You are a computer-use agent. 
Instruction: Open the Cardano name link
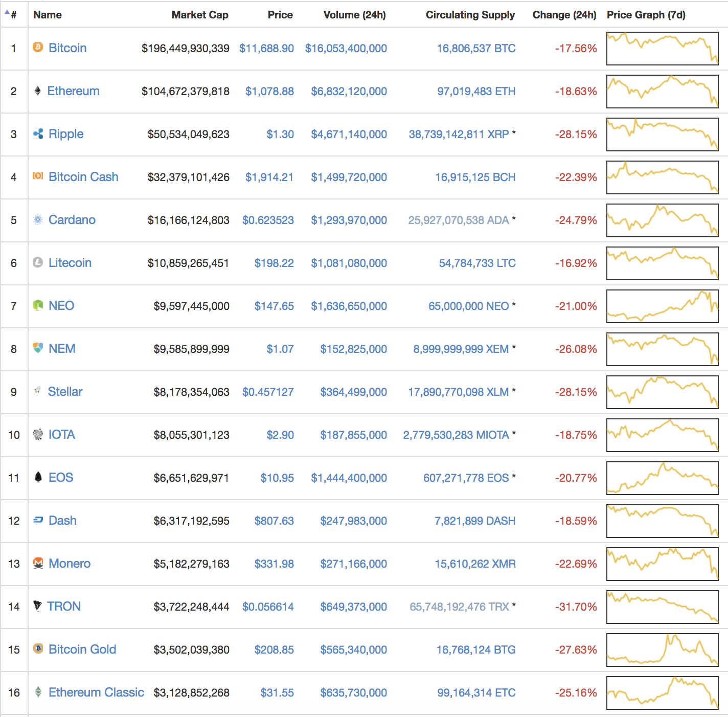(72, 219)
